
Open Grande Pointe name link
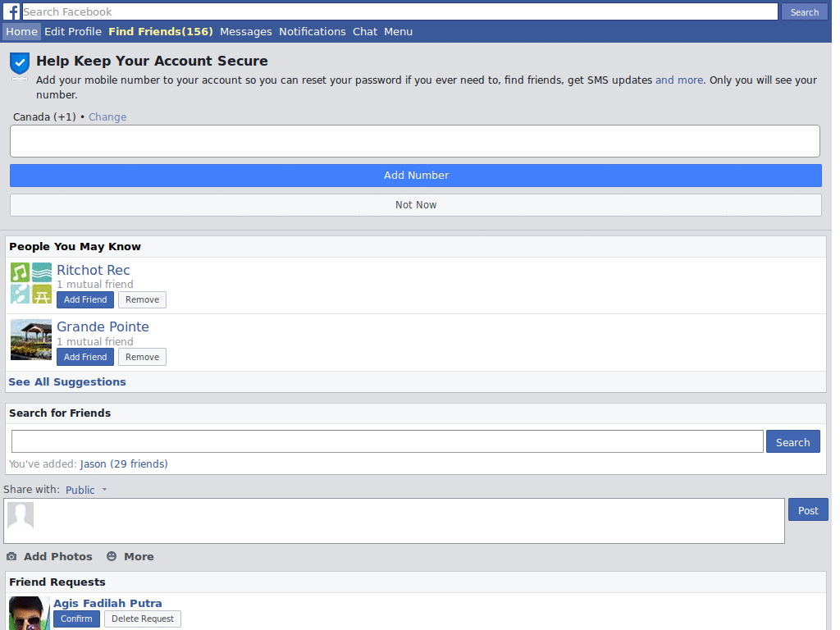[103, 326]
